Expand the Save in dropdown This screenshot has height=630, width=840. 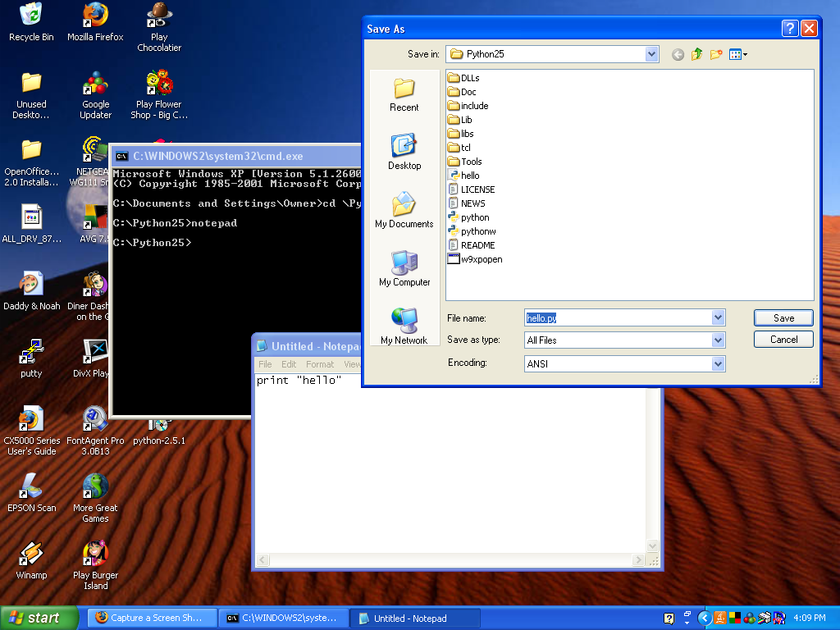tap(651, 55)
